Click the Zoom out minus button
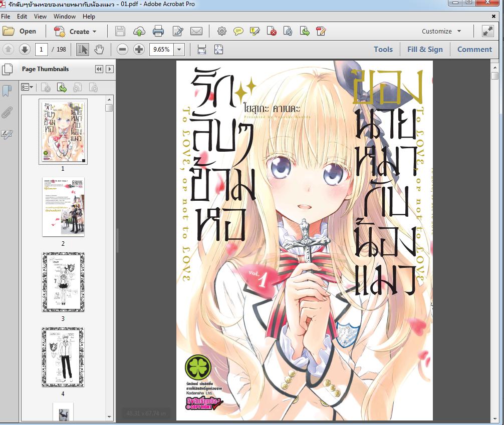This screenshot has width=504, height=425. (122, 50)
